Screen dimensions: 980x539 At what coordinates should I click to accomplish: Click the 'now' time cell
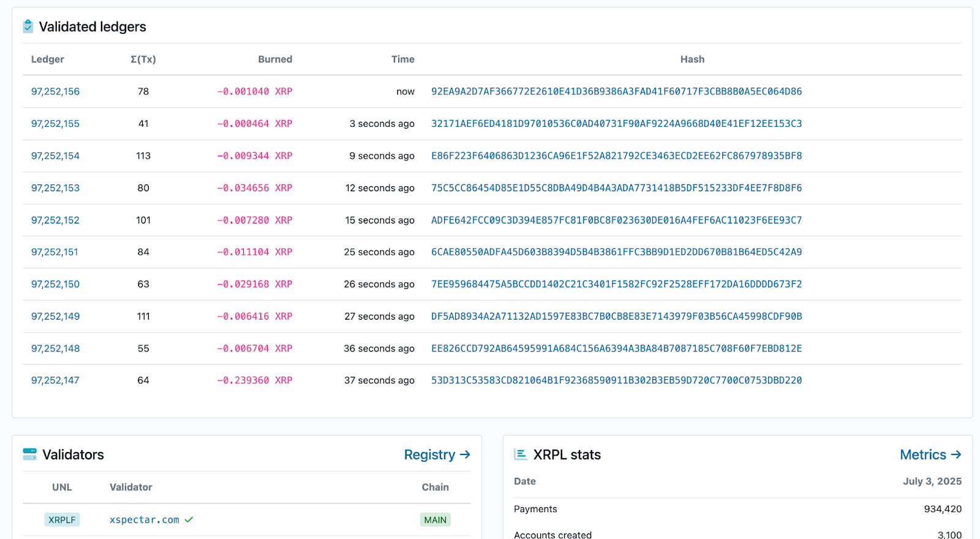pos(405,91)
